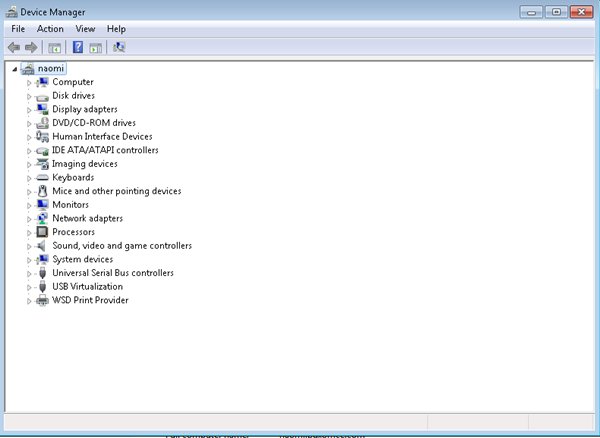This screenshot has height=438, width=600.
Task: Select the naomi root label
Action: tap(51, 68)
